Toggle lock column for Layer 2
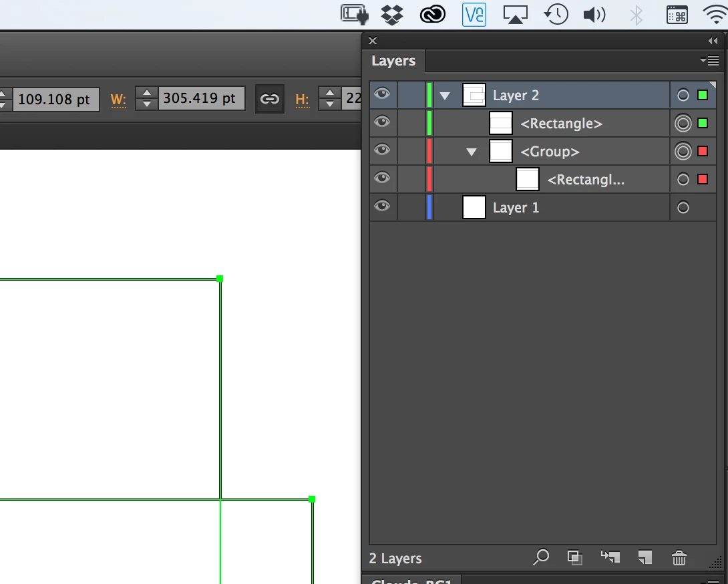This screenshot has height=584, width=728. point(411,96)
